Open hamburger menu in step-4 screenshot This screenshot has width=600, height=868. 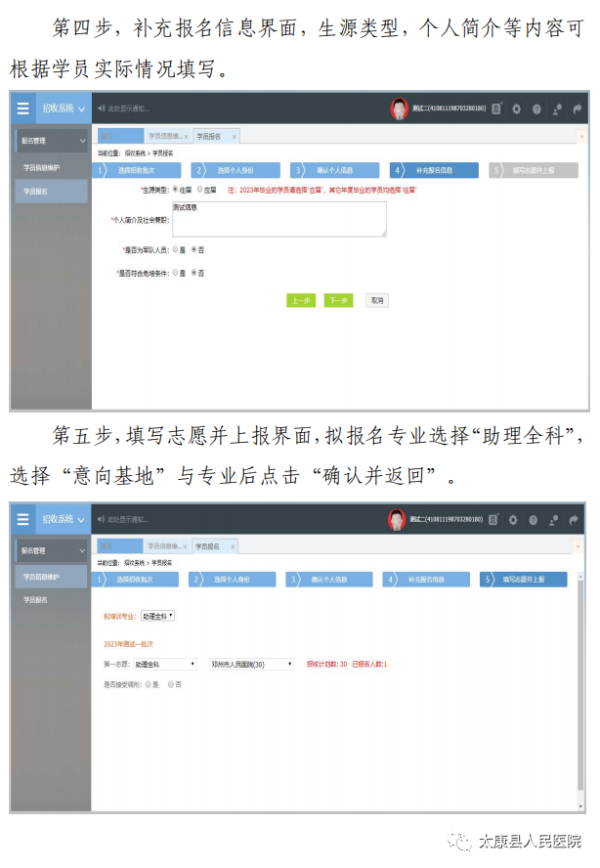22,108
